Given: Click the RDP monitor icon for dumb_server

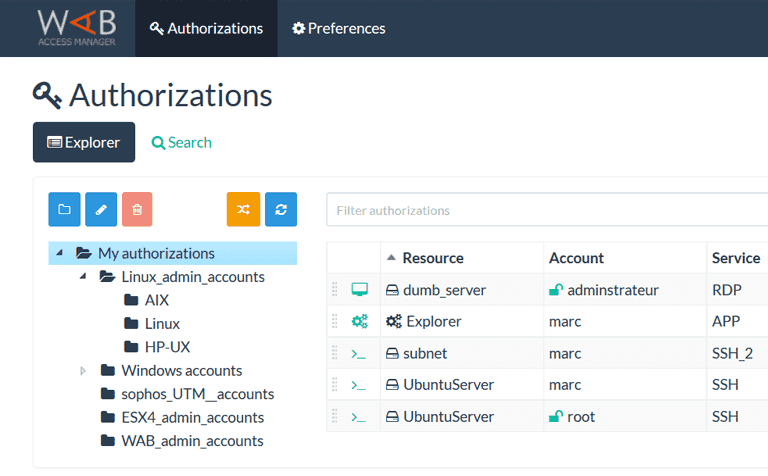Looking at the screenshot, I should 359,290.
